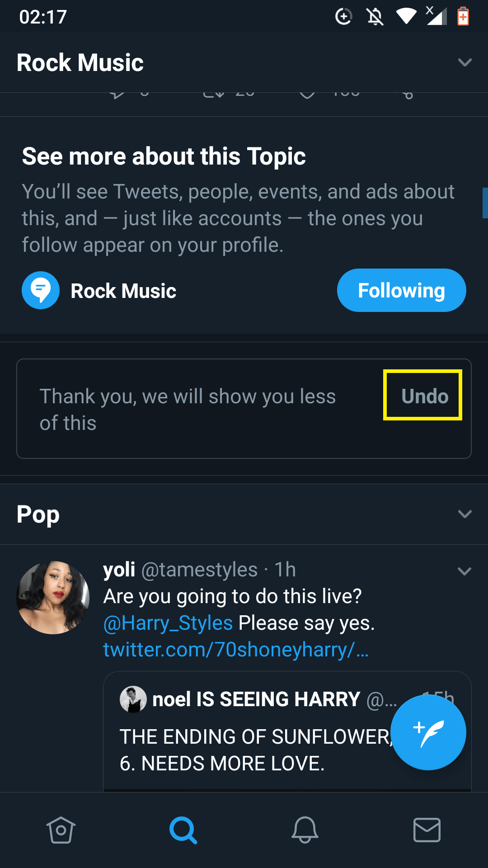Open the quoted tweet about Sunflower

pos(253,750)
